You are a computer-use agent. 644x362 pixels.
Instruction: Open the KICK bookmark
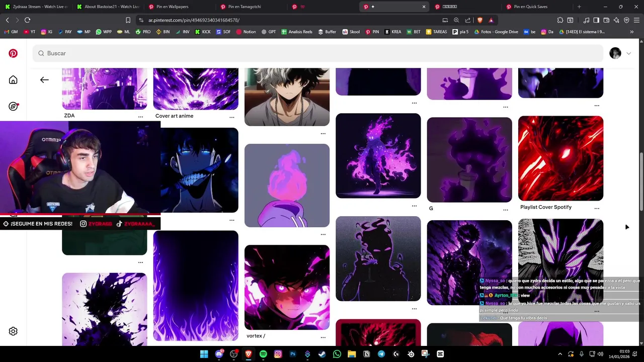point(202,32)
